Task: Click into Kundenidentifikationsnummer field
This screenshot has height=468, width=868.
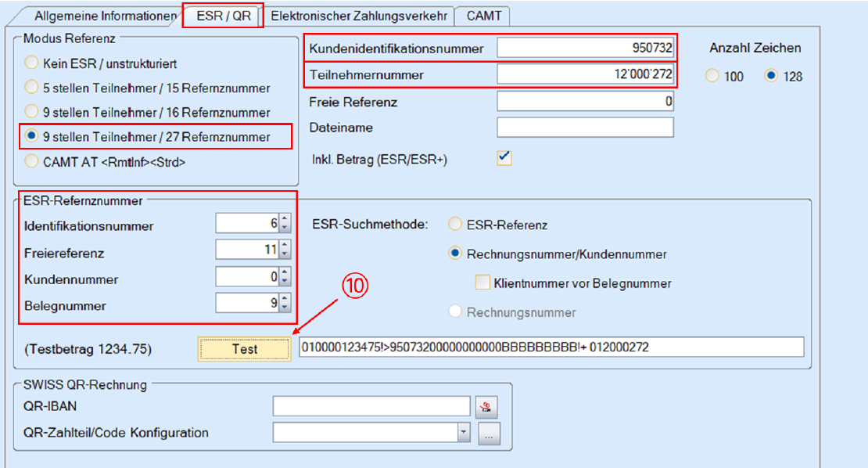Action: 585,48
